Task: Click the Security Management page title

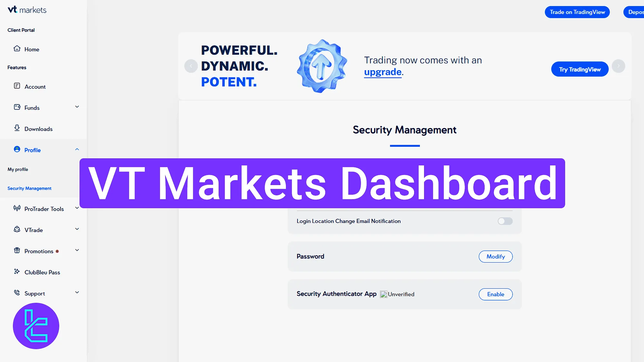Action: 404,130
